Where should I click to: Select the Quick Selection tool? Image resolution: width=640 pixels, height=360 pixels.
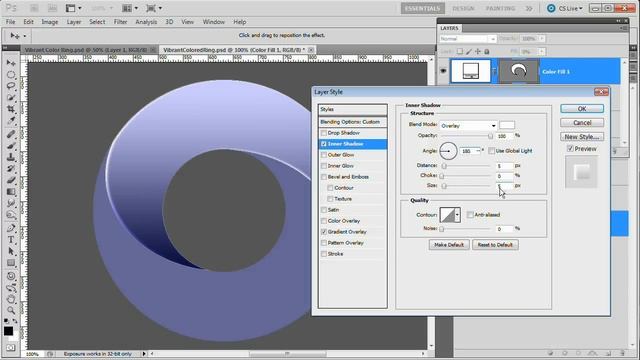click(11, 98)
